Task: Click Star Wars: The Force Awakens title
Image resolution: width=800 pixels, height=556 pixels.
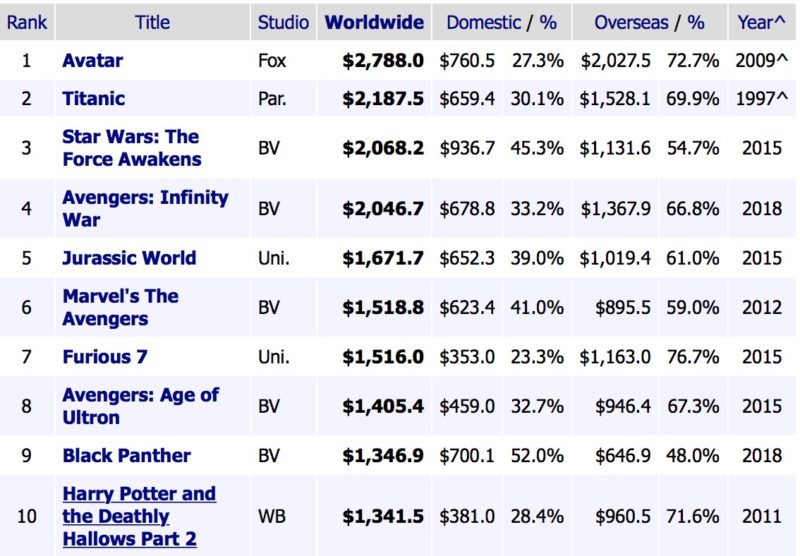Action: [x=130, y=148]
